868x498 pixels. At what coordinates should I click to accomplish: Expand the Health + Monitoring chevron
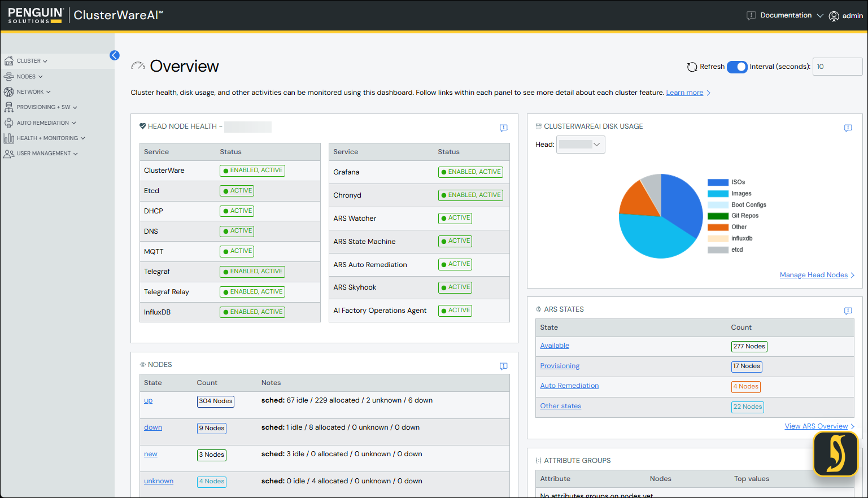pyautogui.click(x=83, y=138)
